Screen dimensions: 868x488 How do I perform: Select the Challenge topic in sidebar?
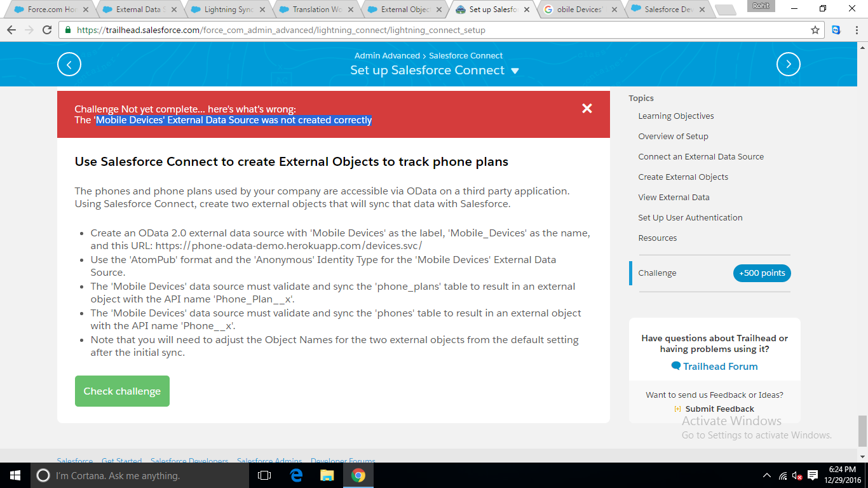(657, 273)
